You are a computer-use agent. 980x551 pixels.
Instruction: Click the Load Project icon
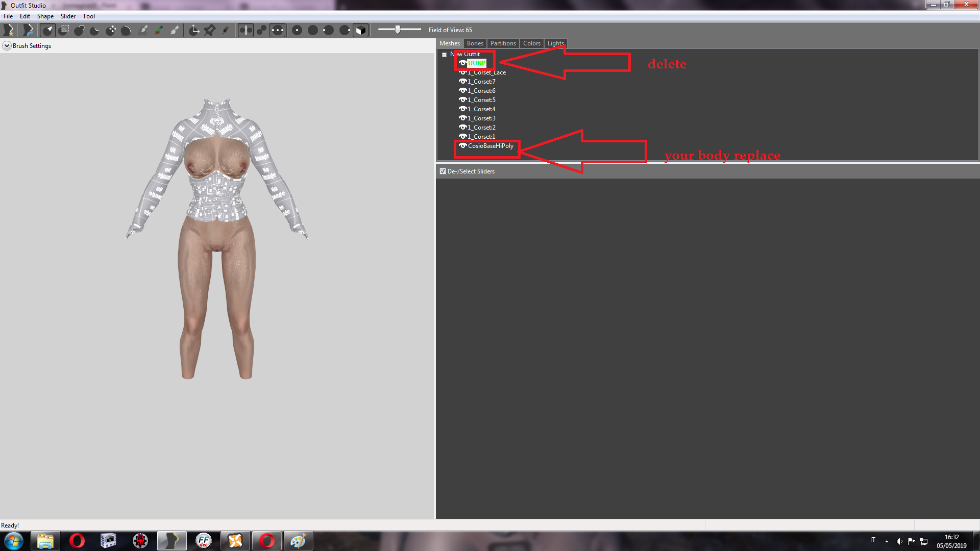pyautogui.click(x=28, y=30)
